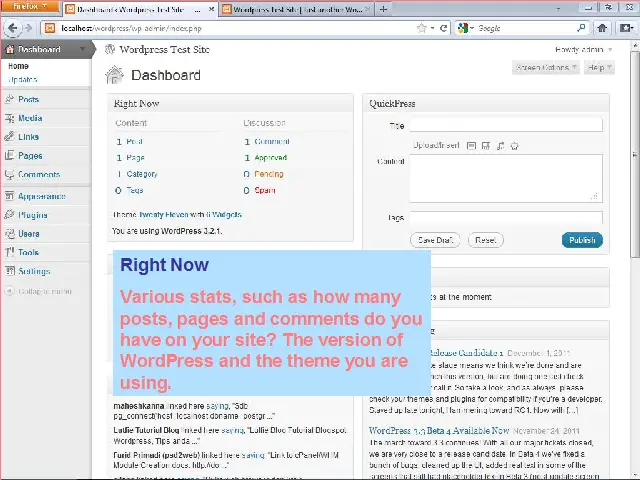
Task: Open a new browser tab
Action: [383, 9]
